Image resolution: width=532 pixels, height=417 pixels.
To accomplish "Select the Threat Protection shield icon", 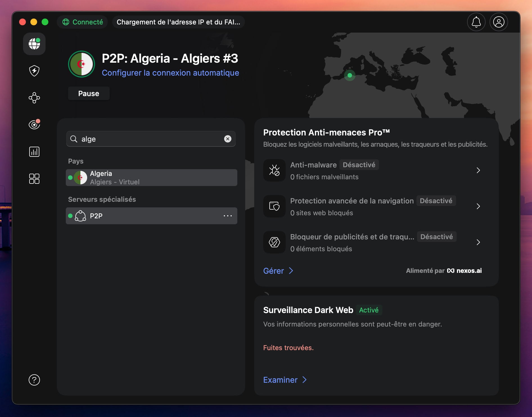I will [x=34, y=71].
